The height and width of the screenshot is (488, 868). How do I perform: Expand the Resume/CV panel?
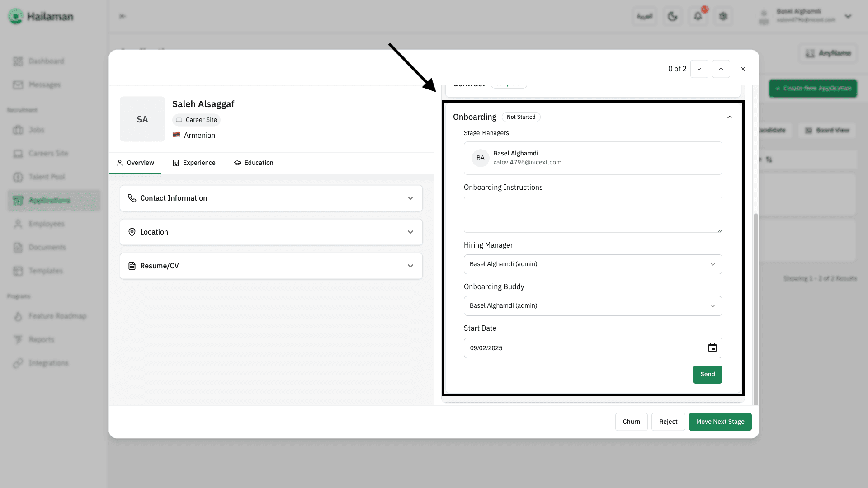tap(271, 266)
